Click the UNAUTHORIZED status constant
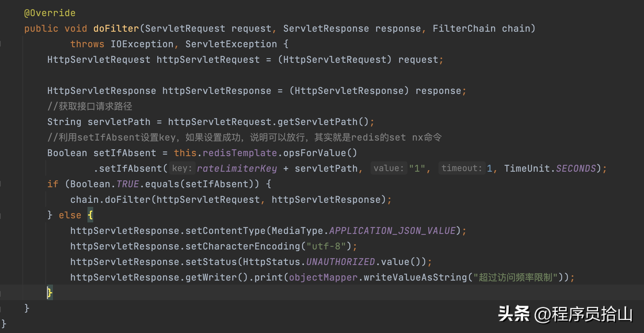The image size is (644, 333). click(x=340, y=262)
